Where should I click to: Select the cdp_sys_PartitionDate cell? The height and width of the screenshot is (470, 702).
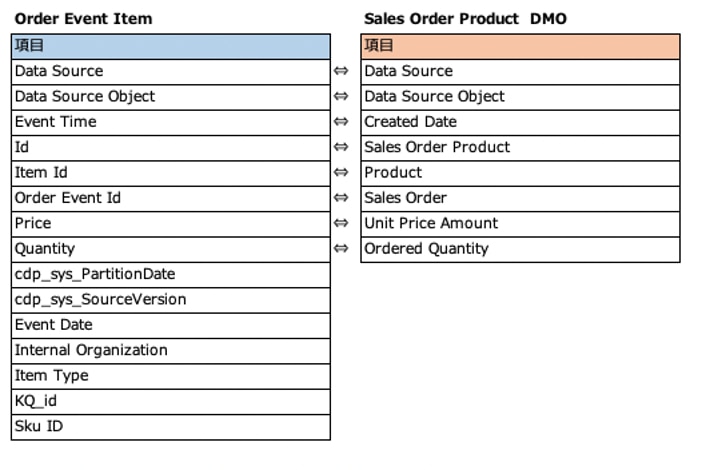tap(170, 274)
